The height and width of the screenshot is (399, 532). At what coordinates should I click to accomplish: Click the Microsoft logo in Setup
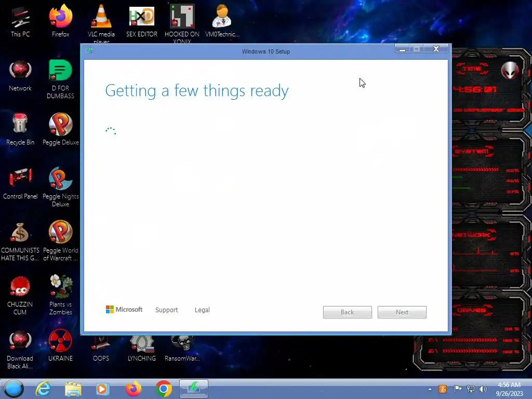(124, 310)
